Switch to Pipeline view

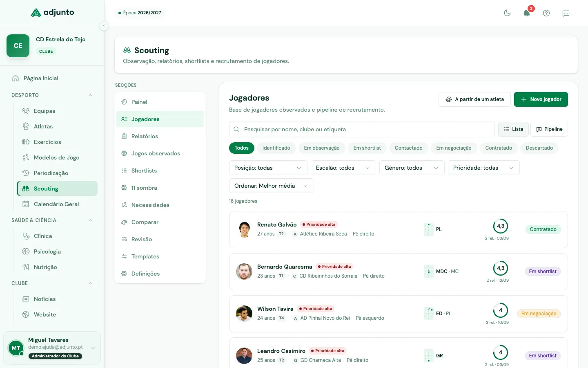(549, 129)
